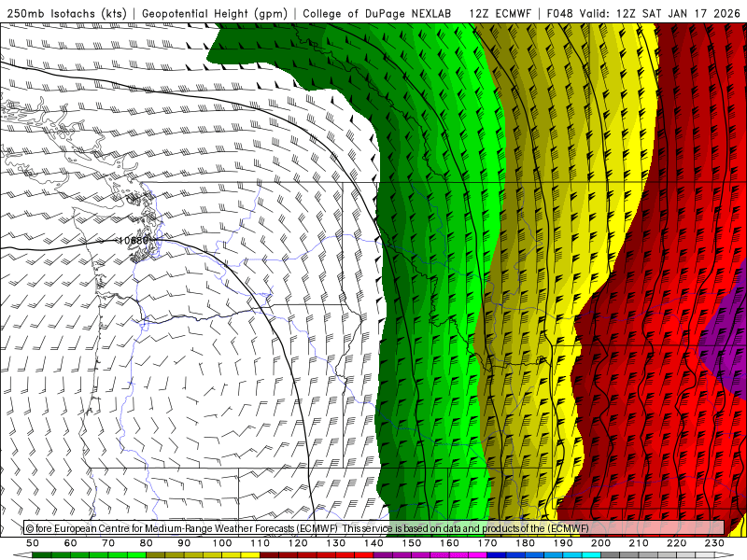Click the 220 value on the color scale
Screen dimensions: 747x560
(677, 543)
